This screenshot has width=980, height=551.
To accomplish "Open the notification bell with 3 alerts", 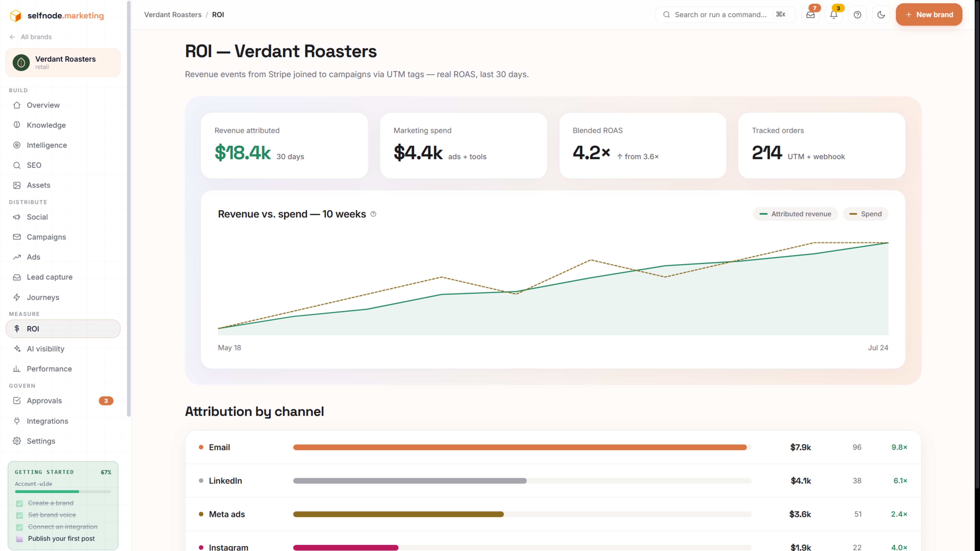I will pyautogui.click(x=834, y=15).
